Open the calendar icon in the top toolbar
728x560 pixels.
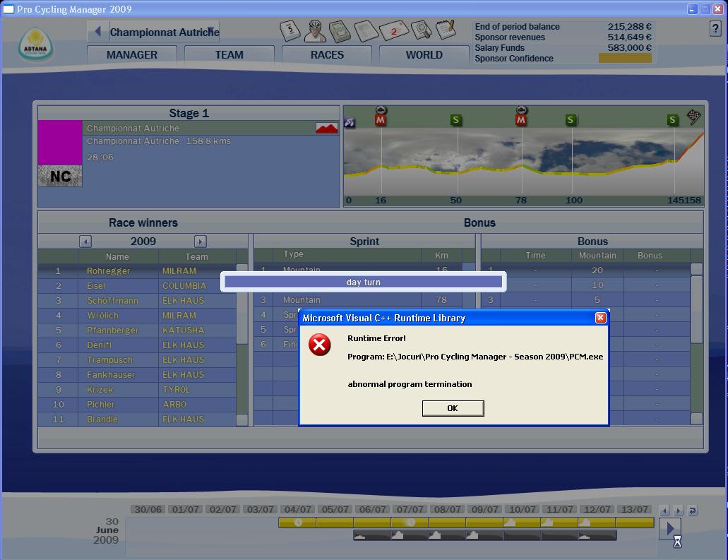pos(290,30)
